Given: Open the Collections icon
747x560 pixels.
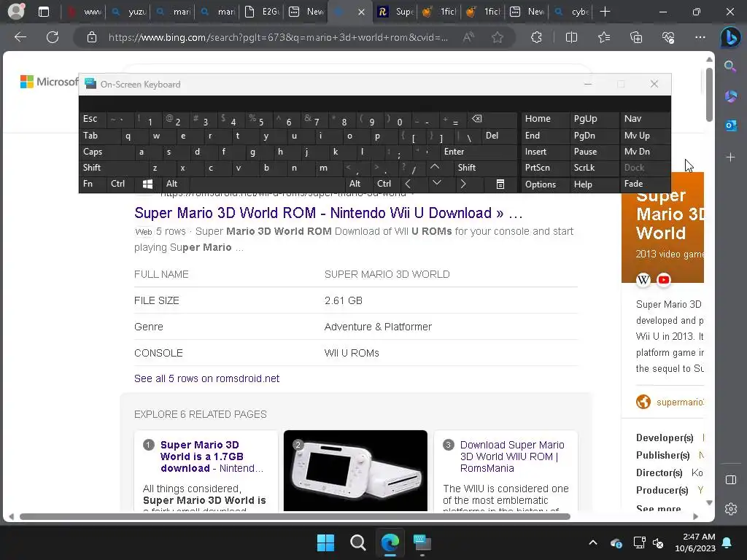Looking at the screenshot, I should [636, 37].
